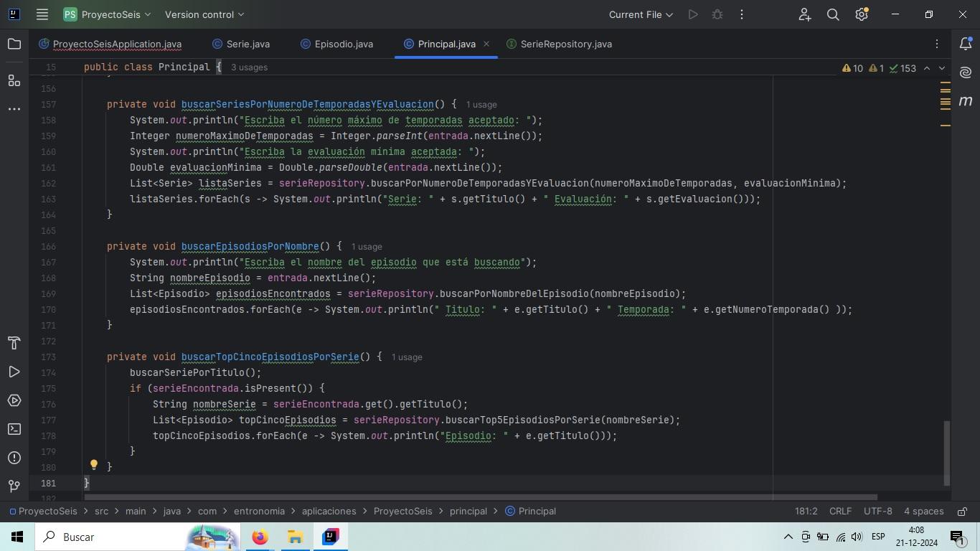980x551 pixels.
Task: Click the vertical editor scrollbar thumb
Action: (x=946, y=453)
